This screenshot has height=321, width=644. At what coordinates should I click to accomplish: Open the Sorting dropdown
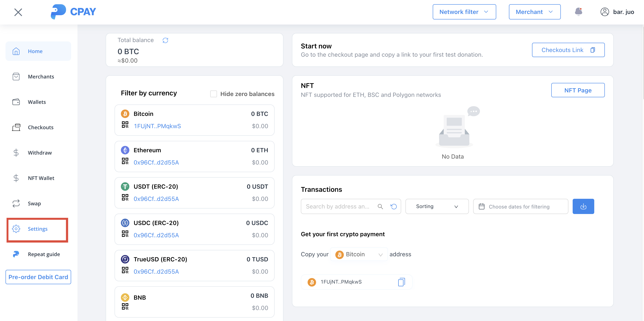(437, 206)
